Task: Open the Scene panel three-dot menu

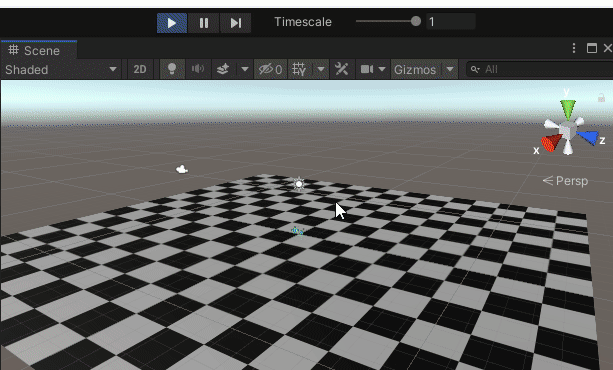Action: (574, 48)
